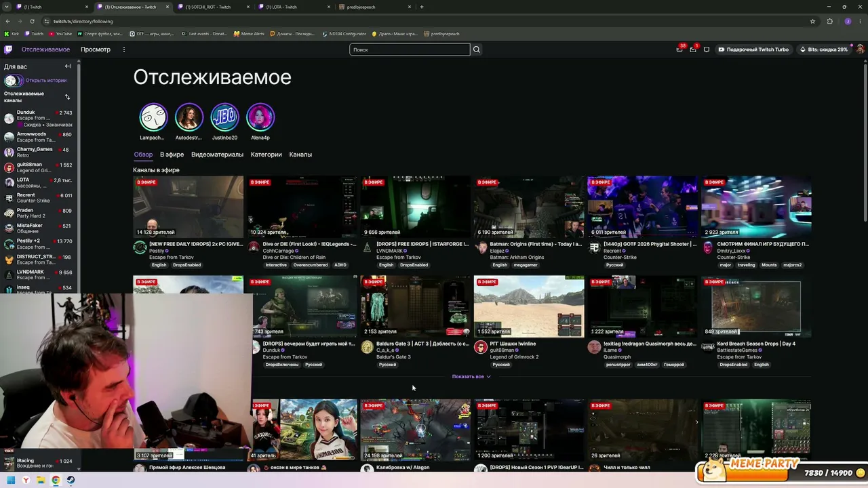The height and width of the screenshot is (488, 868).
Task: Sort followed channels with arrows icon
Action: pos(67,97)
